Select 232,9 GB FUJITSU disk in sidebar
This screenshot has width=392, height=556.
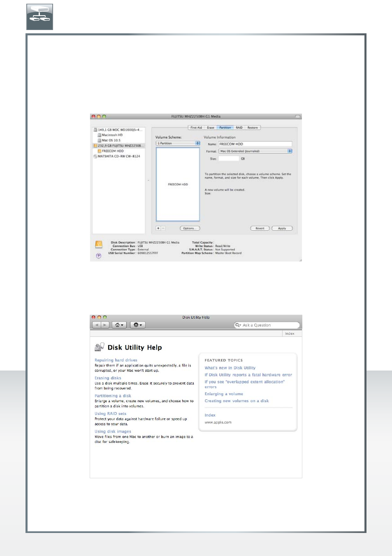click(x=118, y=146)
